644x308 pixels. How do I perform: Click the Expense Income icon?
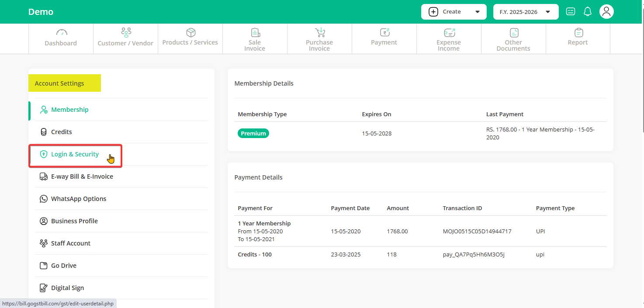[449, 33]
